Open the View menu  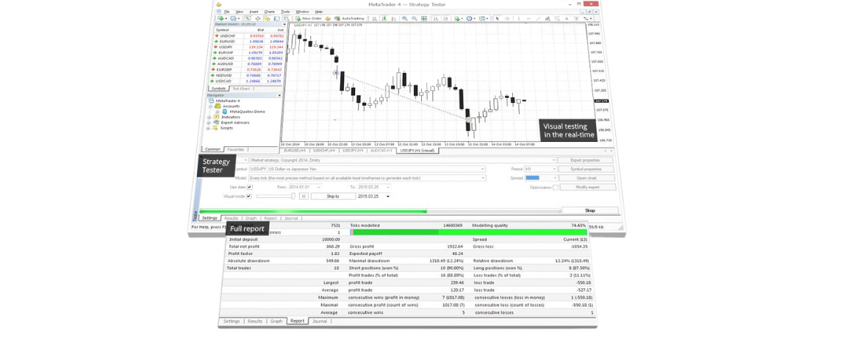(239, 12)
